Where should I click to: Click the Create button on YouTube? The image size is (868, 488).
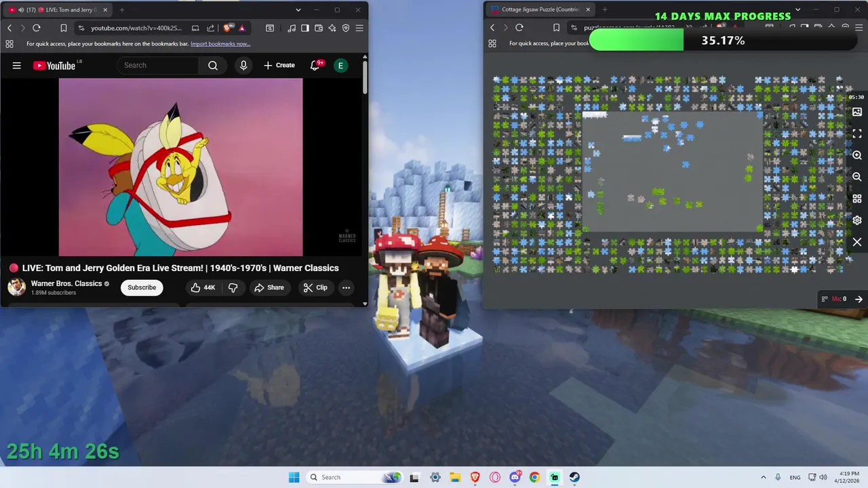point(279,65)
